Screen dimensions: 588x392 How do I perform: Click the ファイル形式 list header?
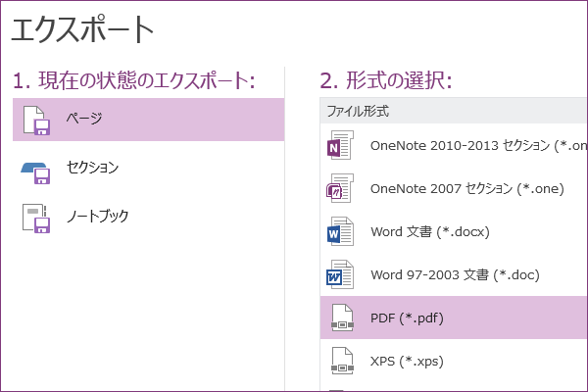(x=454, y=111)
